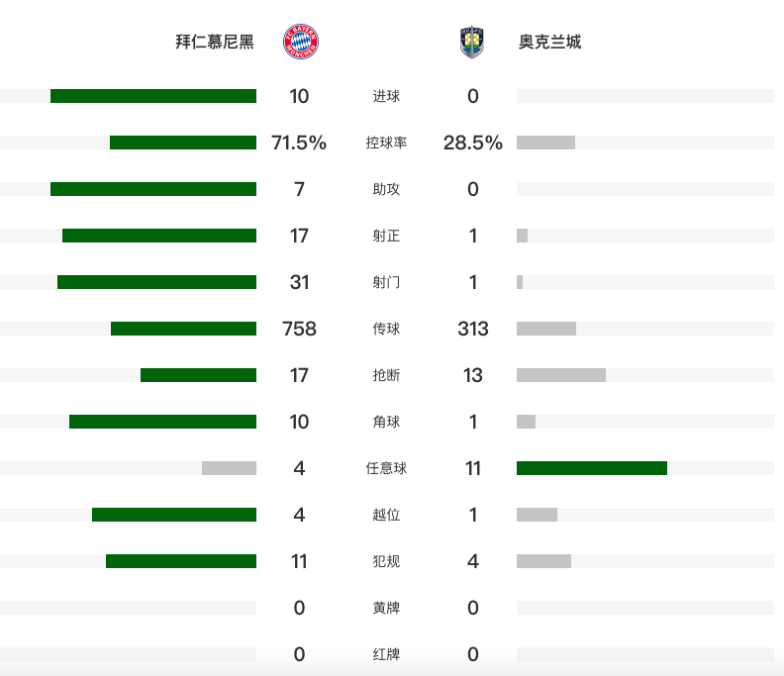This screenshot has height=676, width=784.
Task: Click Auckland's gray 控球率 possession bar
Action: point(545,143)
